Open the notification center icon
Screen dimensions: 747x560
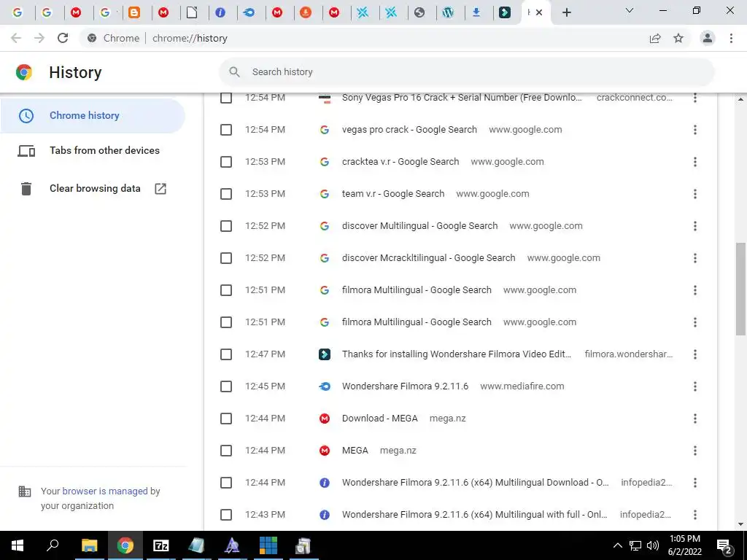point(724,546)
